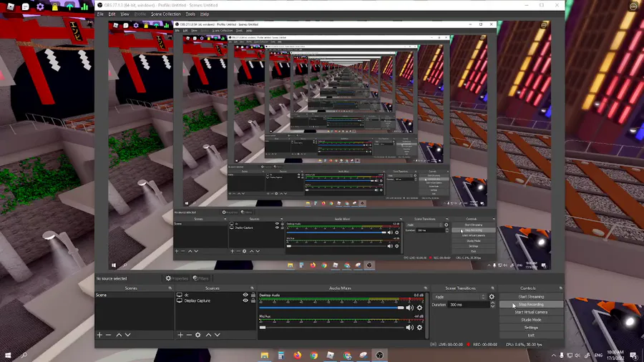The image size is (644, 362).
Task: Open the Edit menu
Action: click(x=112, y=14)
